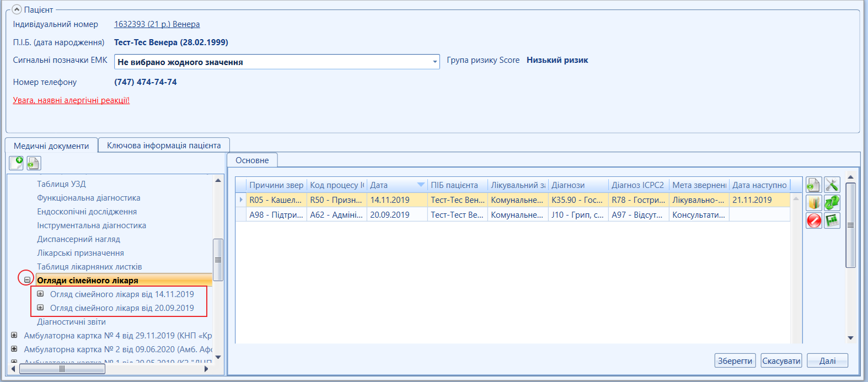Select Амбулаторна картка № 4 від 29.11.2019

[118, 336]
